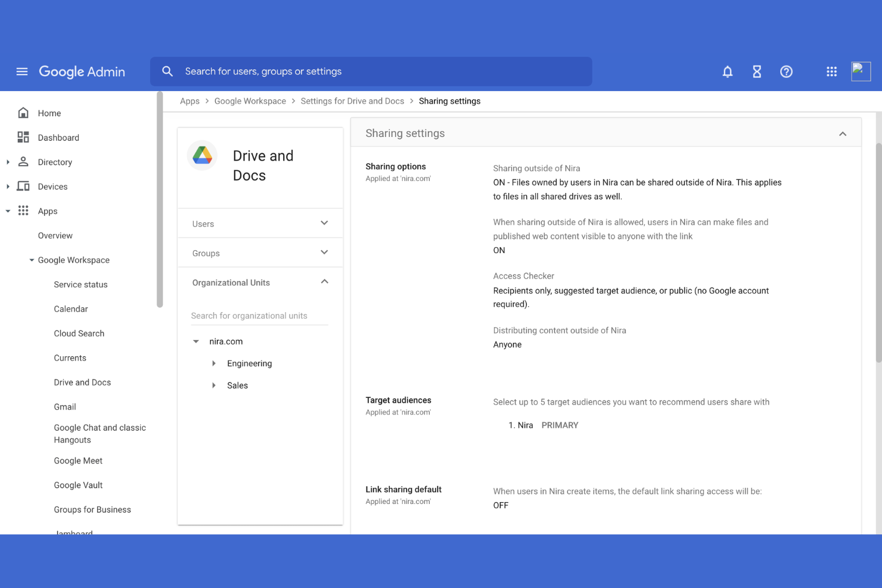Image resolution: width=882 pixels, height=588 pixels.
Task: Open Google Chat and classic Hangouts
Action: 100,434
